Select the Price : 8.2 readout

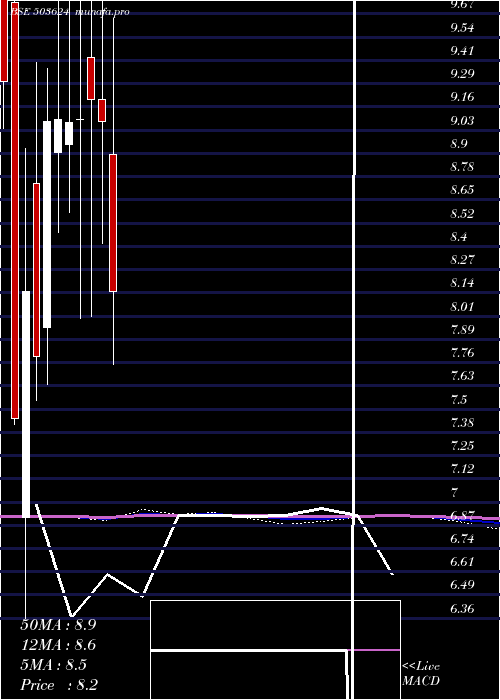click(59, 685)
